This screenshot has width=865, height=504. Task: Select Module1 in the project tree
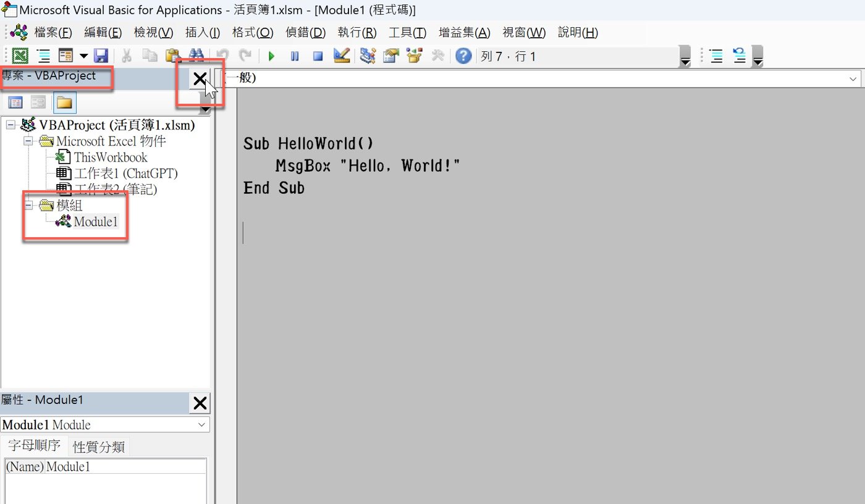coord(96,222)
